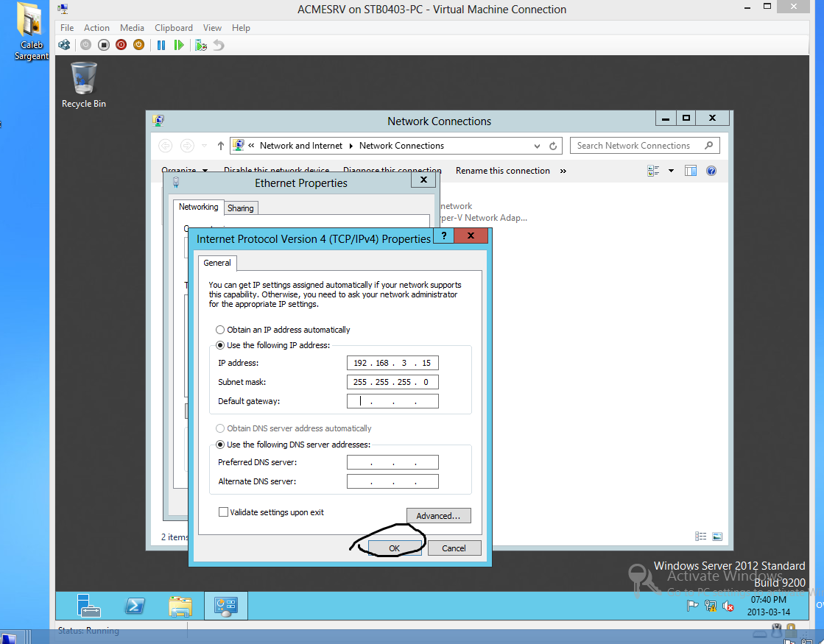This screenshot has height=644, width=824.
Task: Click the IP address field
Action: tap(392, 363)
